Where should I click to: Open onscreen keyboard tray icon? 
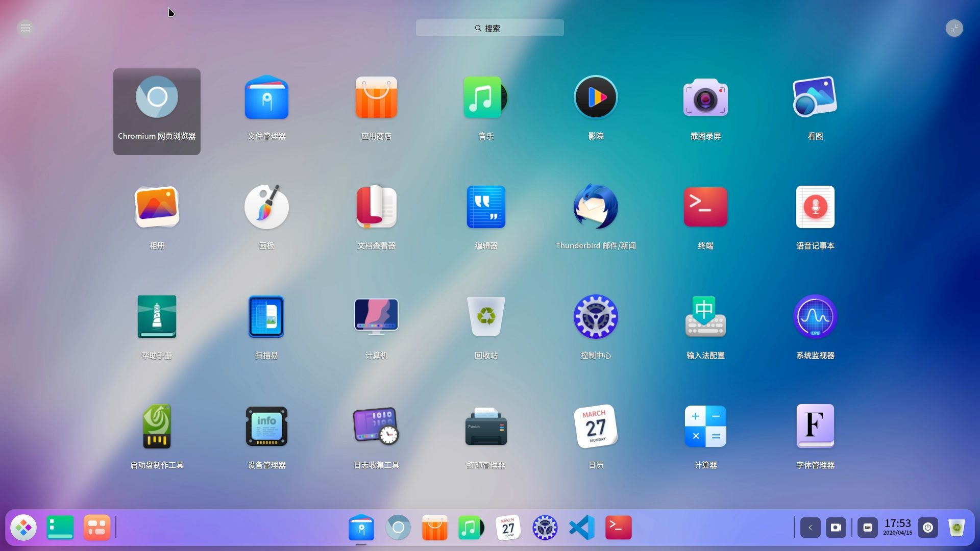pos(868,528)
